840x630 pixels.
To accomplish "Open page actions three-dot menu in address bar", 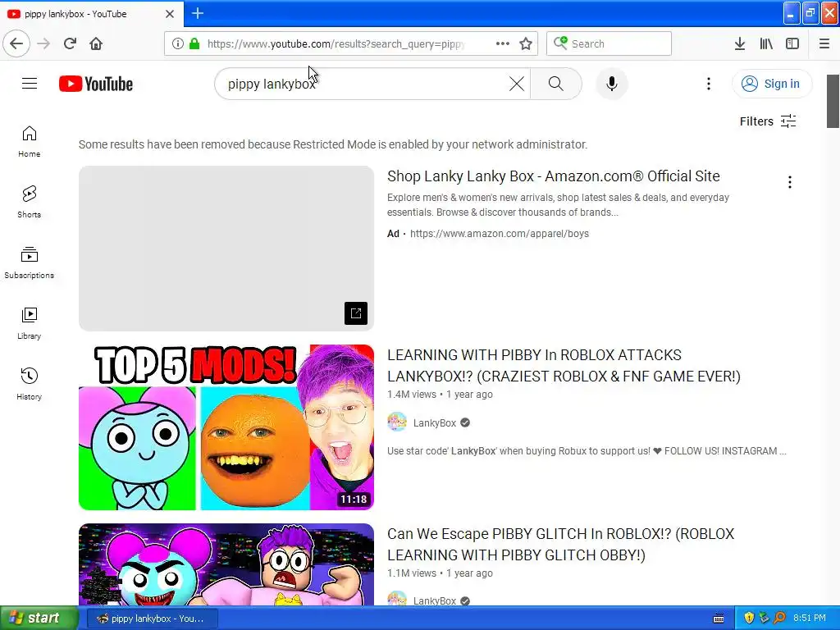I will tap(503, 43).
